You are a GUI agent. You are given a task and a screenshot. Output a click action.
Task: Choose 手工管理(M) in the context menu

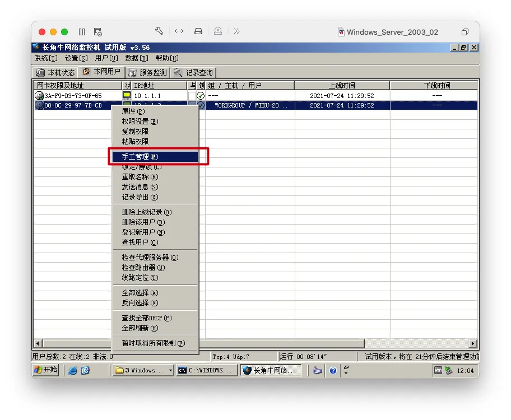(x=155, y=157)
